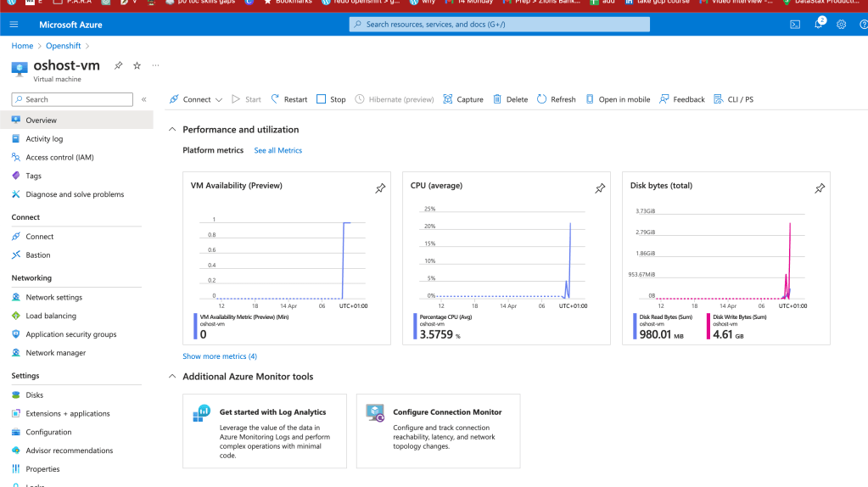Click Open in mobile
Viewport: 868px width, 487px height.
(618, 99)
